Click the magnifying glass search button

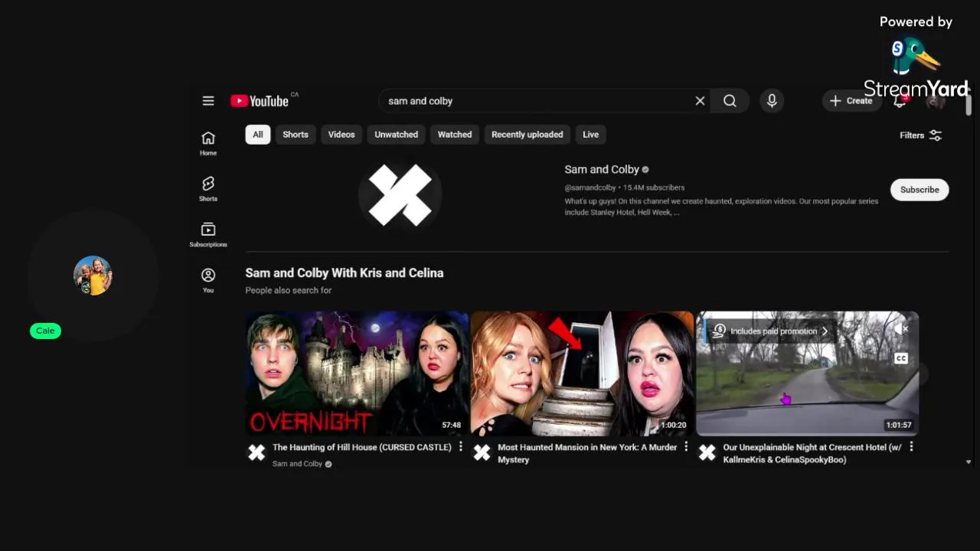pyautogui.click(x=730, y=101)
